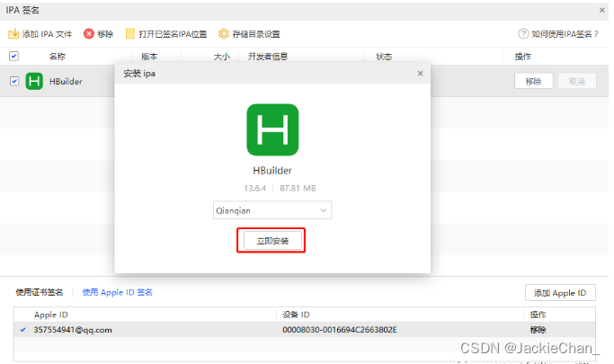The image size is (614, 364).
Task: Click the Add IPA file icon
Action: 13,34
